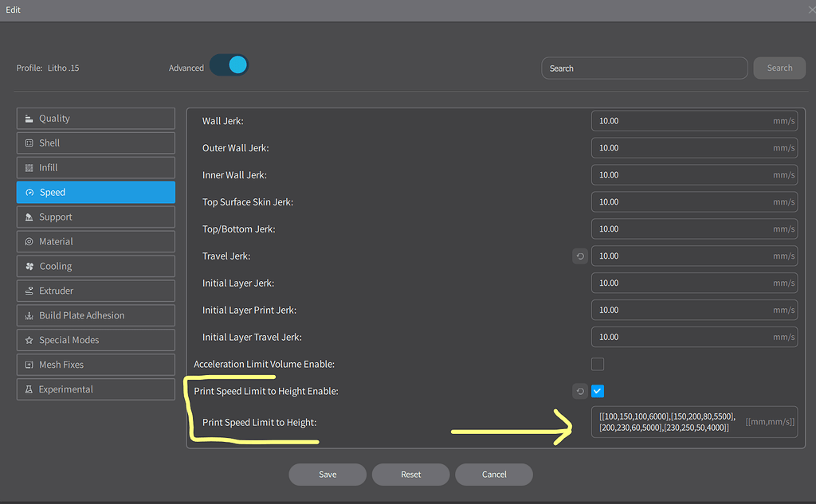Select the Experimental settings tab
Viewport: 816px width, 504px height.
(x=96, y=390)
